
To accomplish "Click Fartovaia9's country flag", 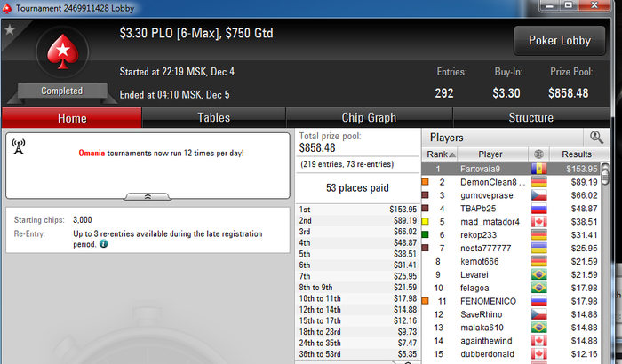I will [538, 169].
